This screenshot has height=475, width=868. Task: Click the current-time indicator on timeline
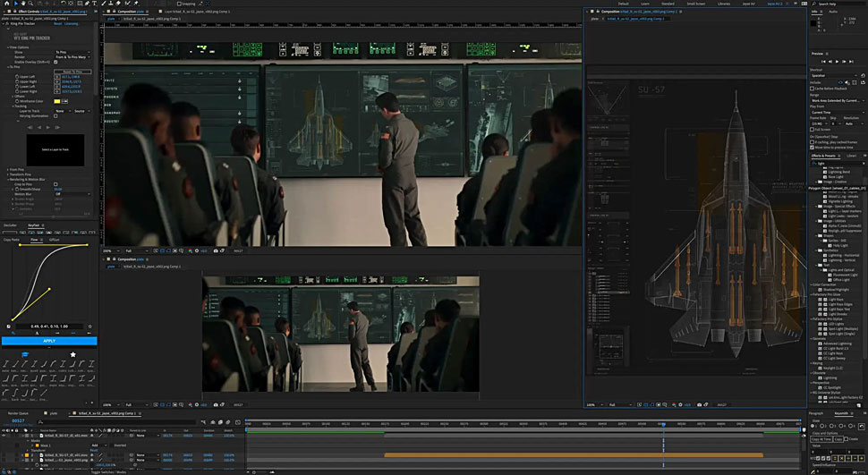tap(662, 424)
